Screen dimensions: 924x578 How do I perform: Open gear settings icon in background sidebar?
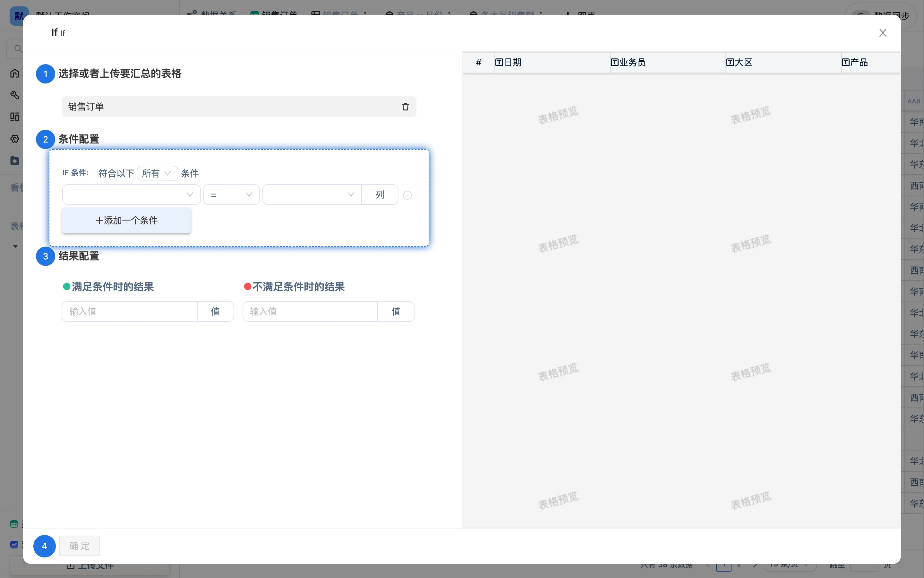[x=14, y=139]
